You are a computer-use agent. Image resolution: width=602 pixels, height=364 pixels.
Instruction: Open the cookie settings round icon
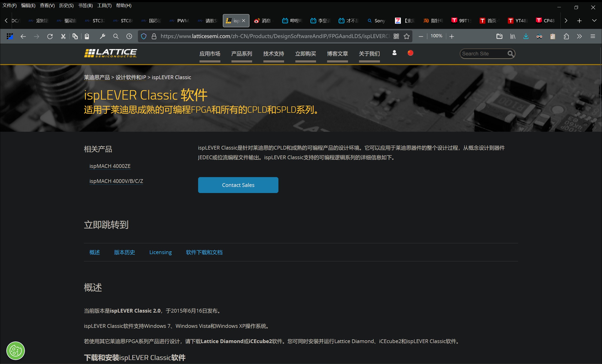(x=16, y=351)
